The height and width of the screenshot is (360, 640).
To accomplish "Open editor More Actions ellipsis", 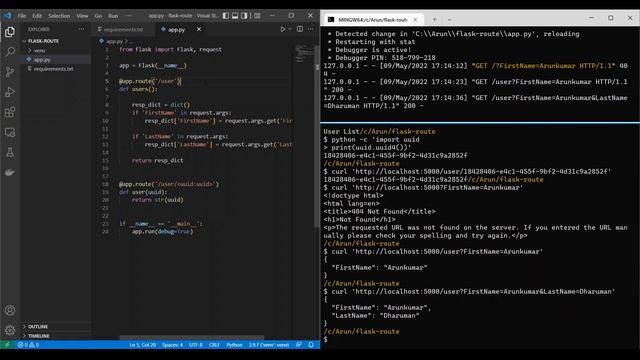I will coord(311,29).
